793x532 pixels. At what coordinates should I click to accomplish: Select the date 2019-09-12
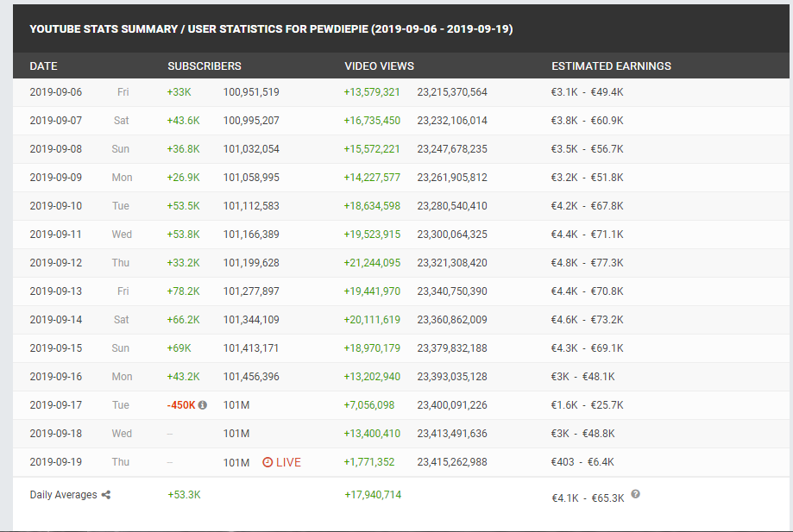coord(55,263)
